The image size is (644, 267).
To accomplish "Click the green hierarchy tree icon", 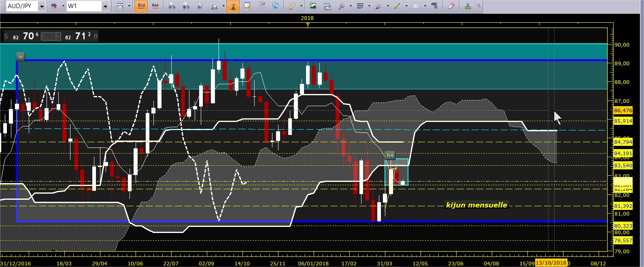I will 468,6.
